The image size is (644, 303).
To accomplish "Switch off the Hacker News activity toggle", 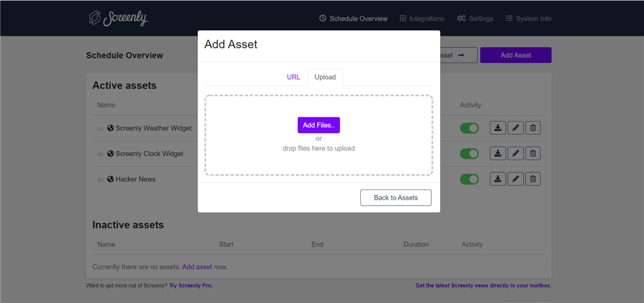I will [x=469, y=179].
